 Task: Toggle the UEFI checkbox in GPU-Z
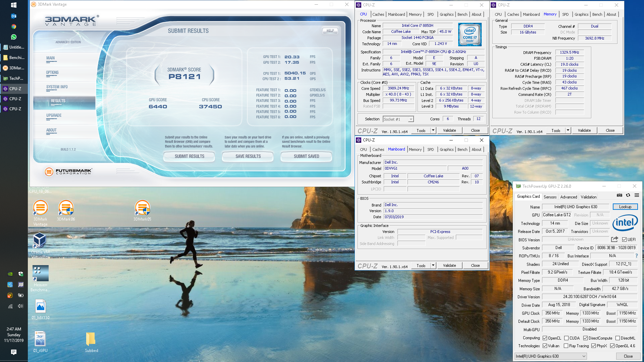(624, 240)
